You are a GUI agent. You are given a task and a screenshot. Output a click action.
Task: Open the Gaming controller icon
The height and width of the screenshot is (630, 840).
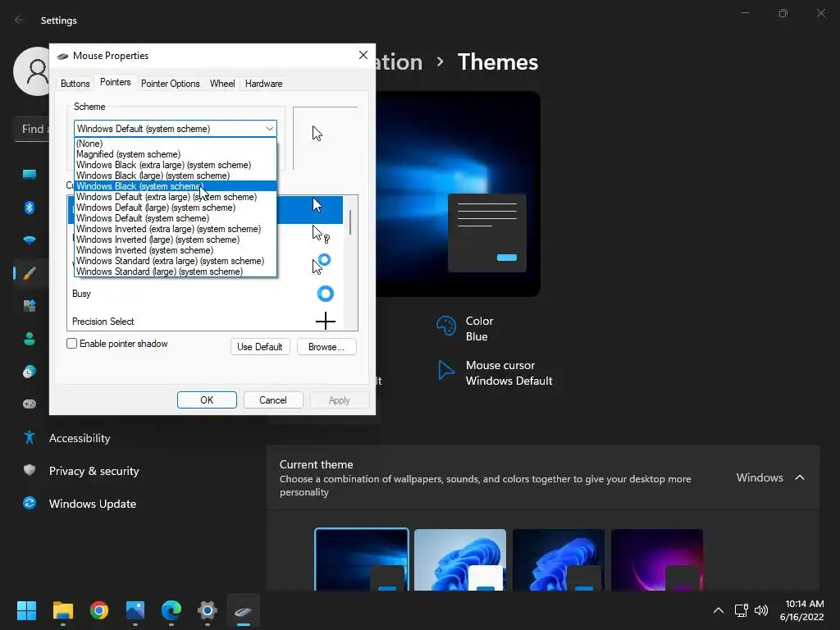pyautogui.click(x=30, y=404)
